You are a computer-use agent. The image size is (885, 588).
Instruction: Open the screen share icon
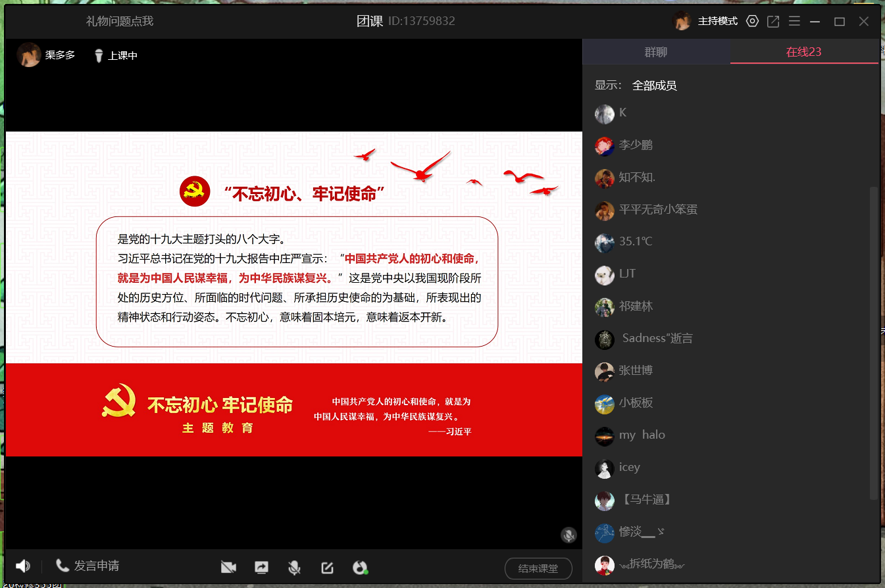(261, 567)
